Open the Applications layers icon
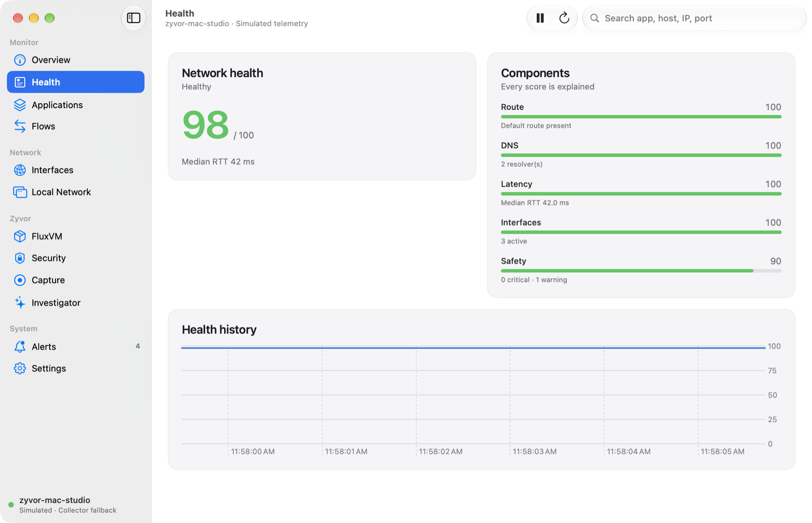This screenshot has height=523, width=812. tap(20, 105)
